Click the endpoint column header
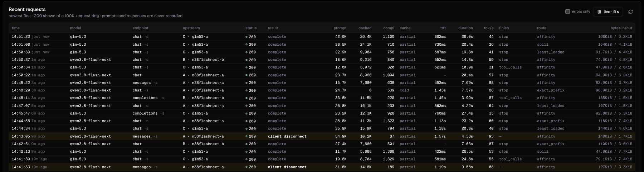Screen dimensions: 644x172 140,28
